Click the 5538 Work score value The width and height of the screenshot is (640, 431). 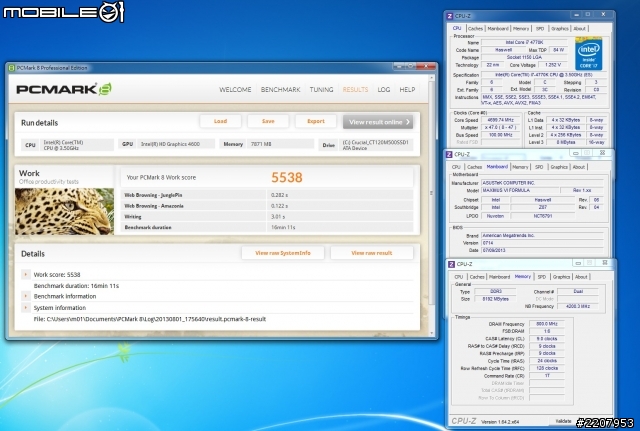[x=287, y=177]
